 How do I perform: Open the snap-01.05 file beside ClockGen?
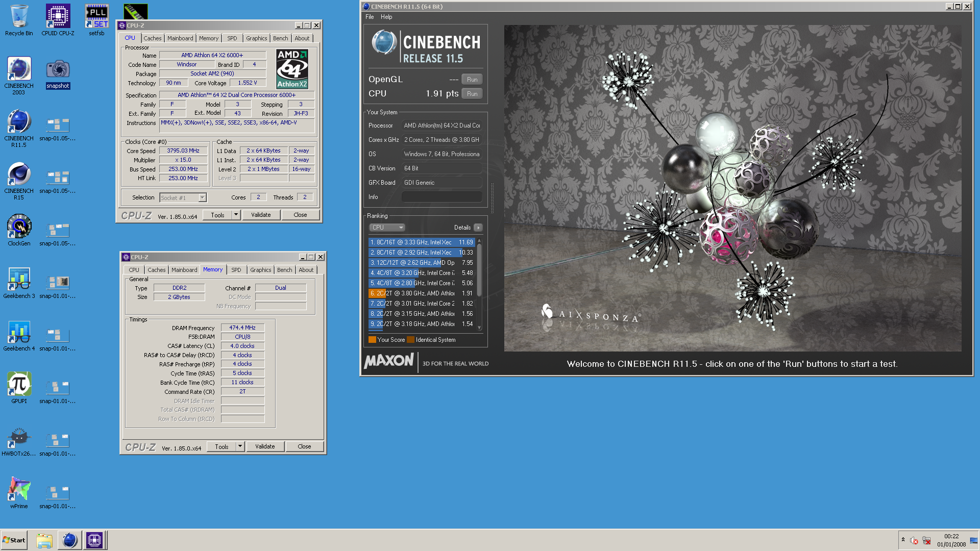(x=58, y=234)
